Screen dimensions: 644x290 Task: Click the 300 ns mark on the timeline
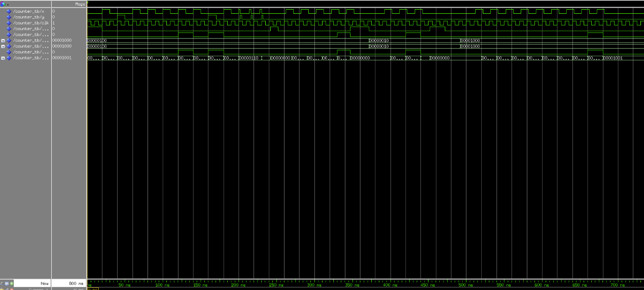tap(314, 285)
